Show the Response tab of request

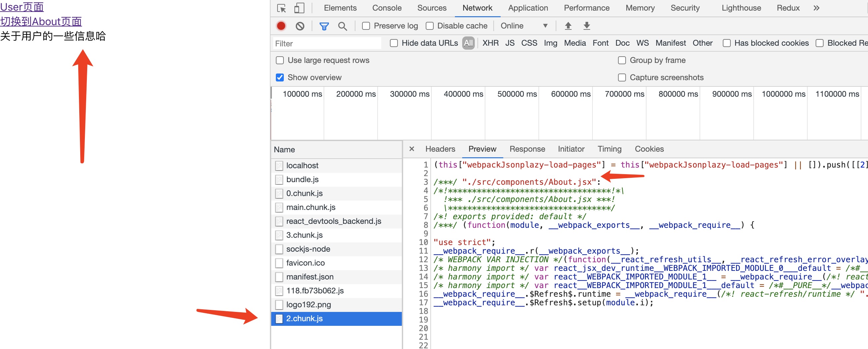(x=527, y=149)
